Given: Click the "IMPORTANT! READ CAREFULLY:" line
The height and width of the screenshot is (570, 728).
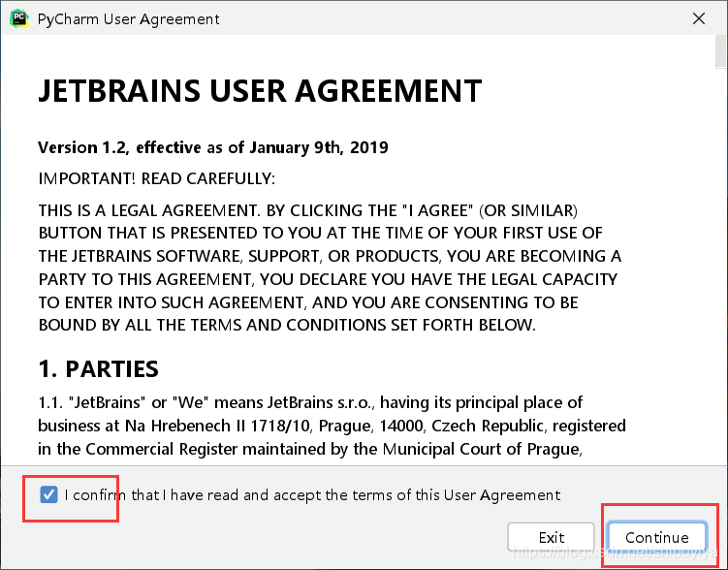Looking at the screenshot, I should tap(157, 178).
